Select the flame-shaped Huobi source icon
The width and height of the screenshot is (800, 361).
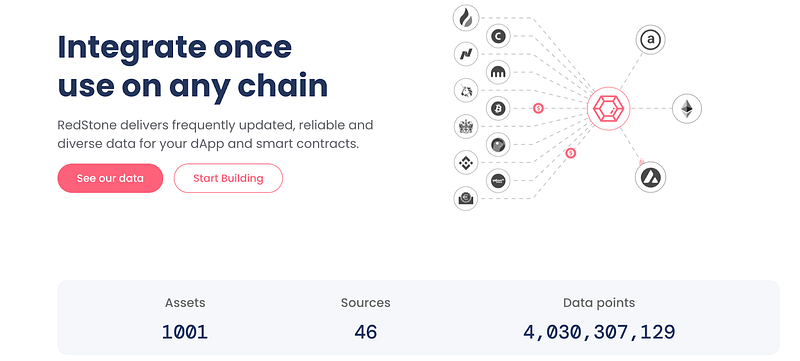(466, 18)
